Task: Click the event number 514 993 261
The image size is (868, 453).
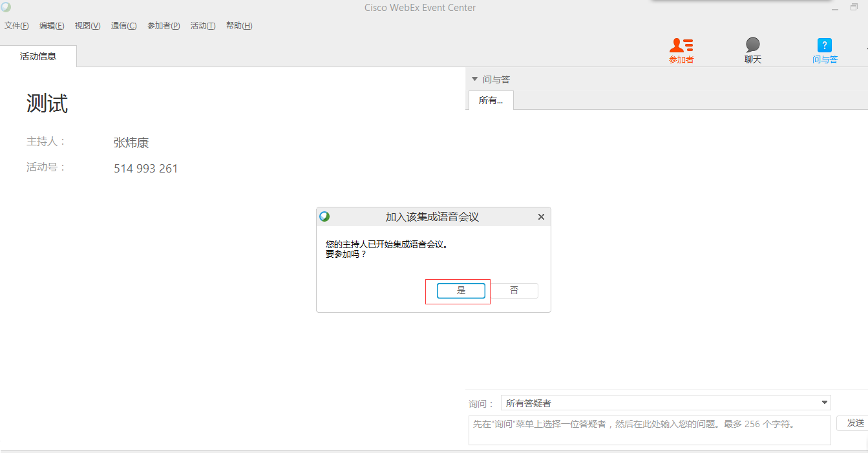Action: 146,169
